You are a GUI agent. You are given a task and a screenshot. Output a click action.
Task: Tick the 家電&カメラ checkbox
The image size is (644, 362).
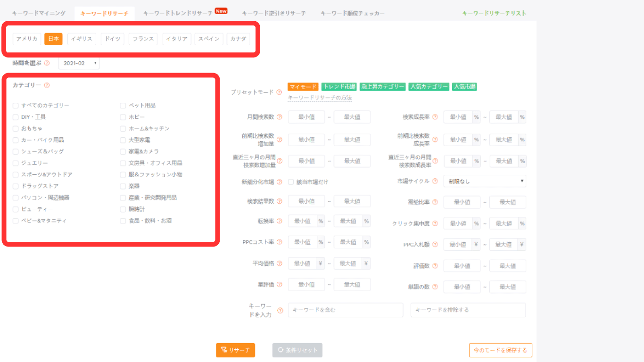pos(123,152)
